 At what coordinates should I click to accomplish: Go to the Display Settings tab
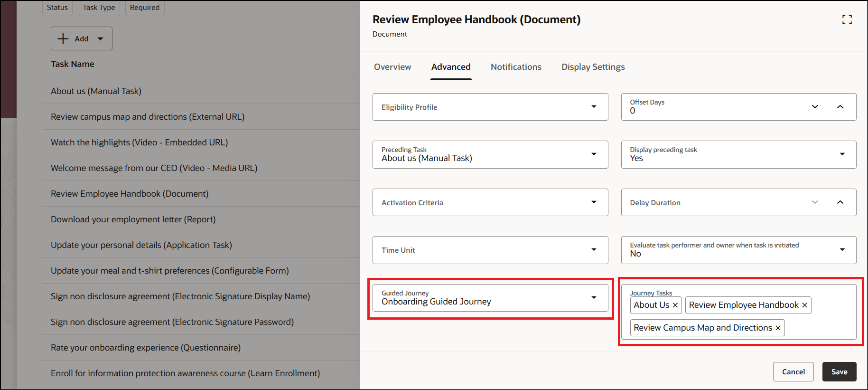tap(593, 67)
